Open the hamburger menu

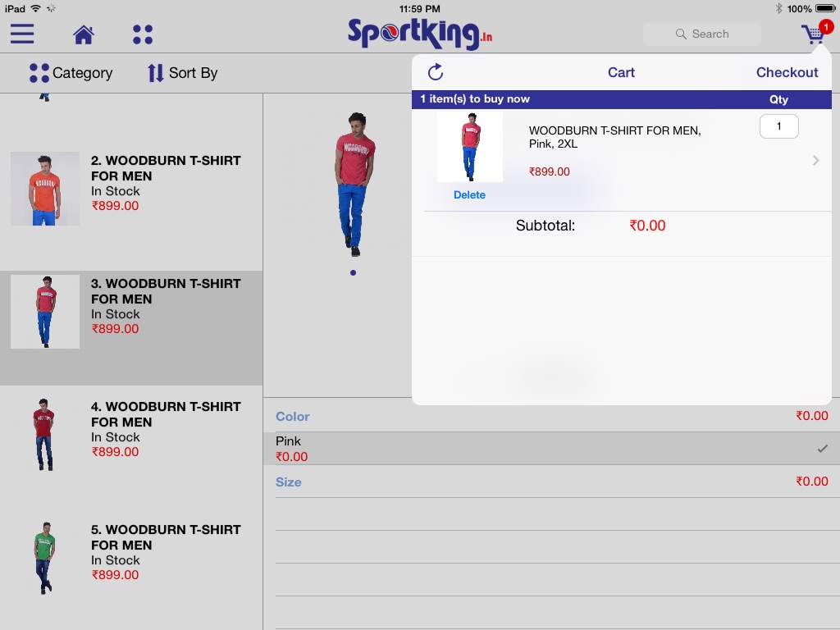pos(22,34)
